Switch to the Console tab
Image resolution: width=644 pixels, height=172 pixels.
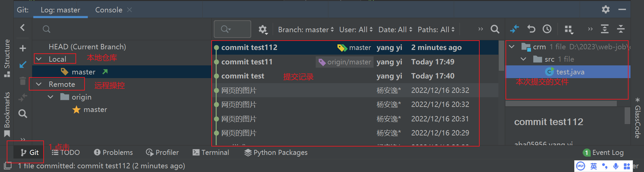pyautogui.click(x=109, y=10)
